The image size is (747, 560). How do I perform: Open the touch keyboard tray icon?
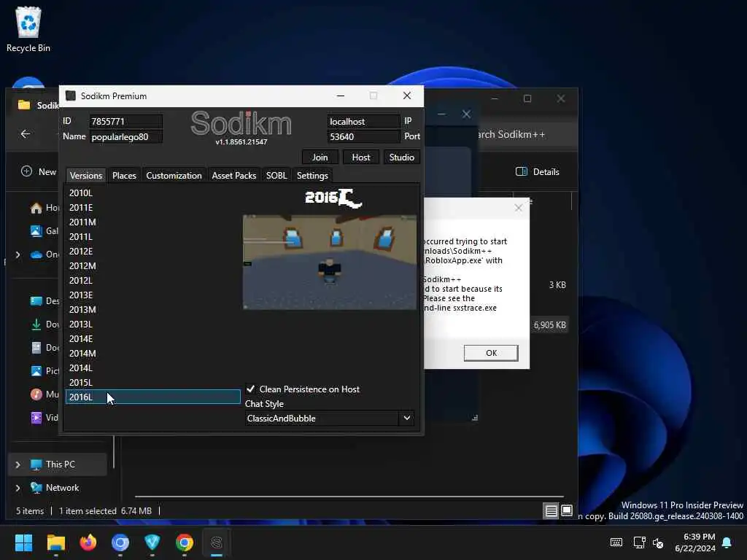tap(616, 542)
